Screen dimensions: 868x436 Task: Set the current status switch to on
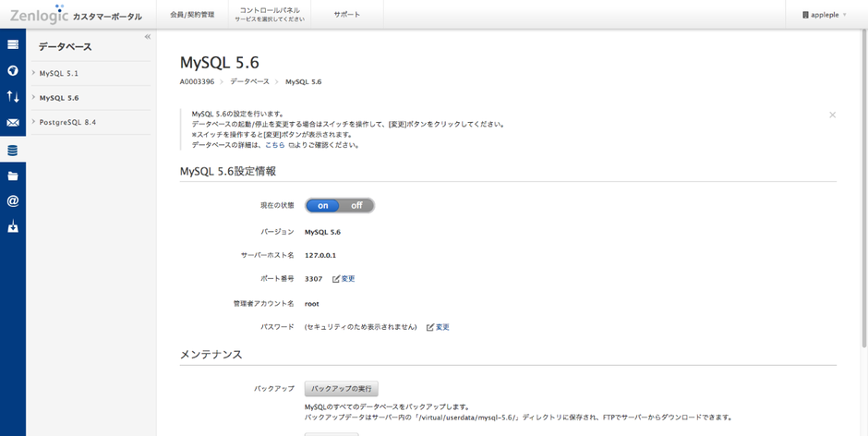(323, 205)
